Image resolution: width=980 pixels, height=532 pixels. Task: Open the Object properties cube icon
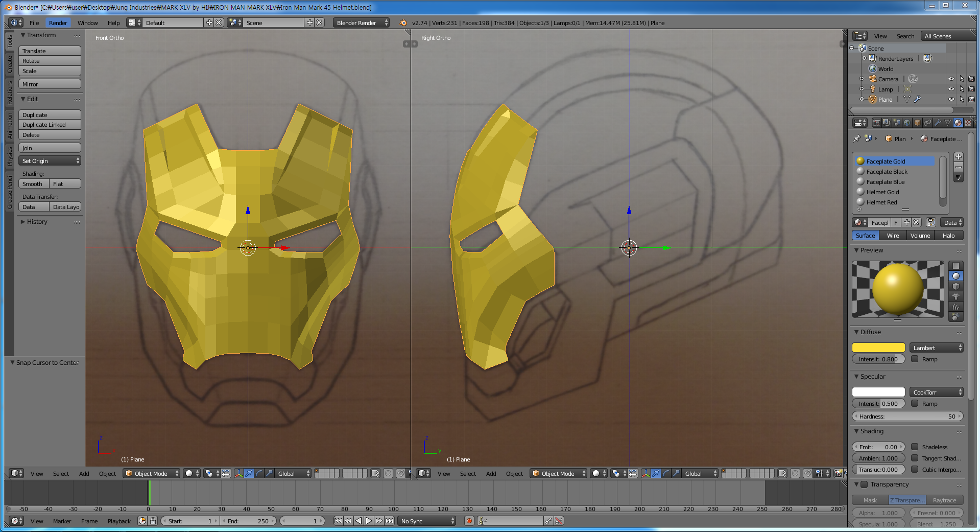(917, 123)
